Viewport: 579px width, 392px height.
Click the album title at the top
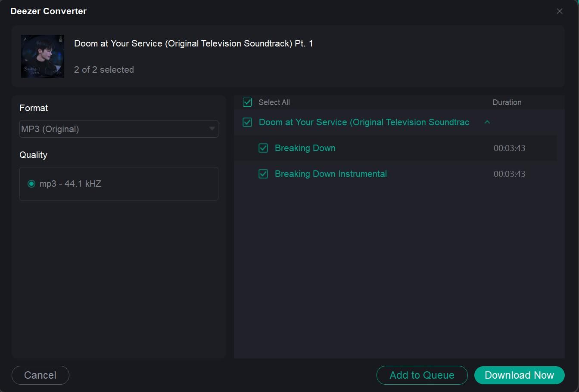click(x=193, y=43)
